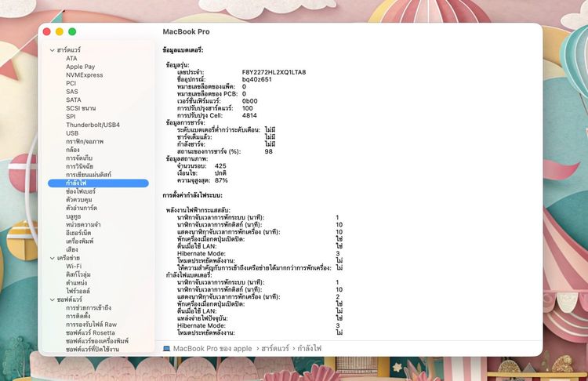Select ตัวควบคุม in the sidebar
Image resolution: width=588 pixels, height=381 pixels.
click(78, 199)
